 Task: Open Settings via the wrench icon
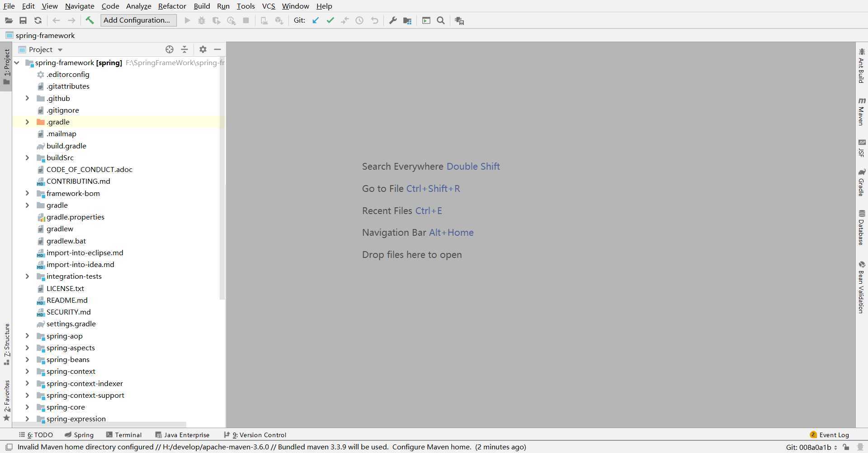pos(393,20)
